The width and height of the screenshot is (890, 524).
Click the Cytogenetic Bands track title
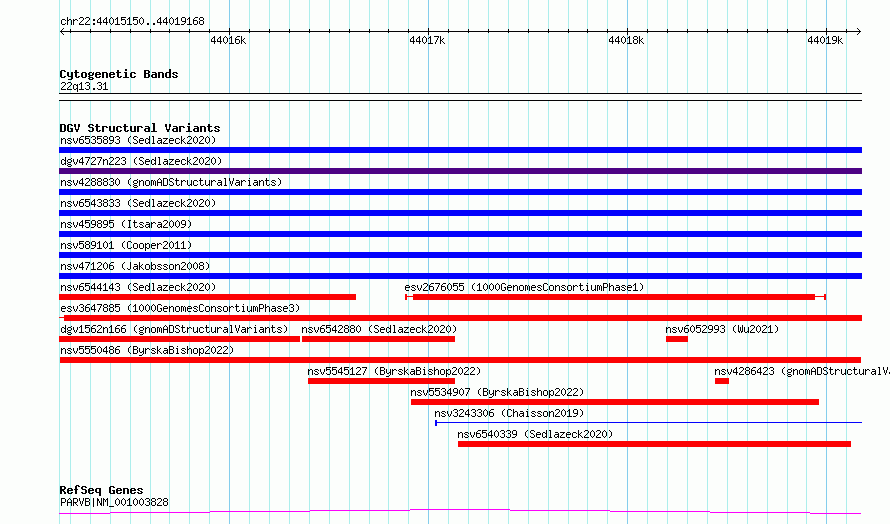[119, 74]
